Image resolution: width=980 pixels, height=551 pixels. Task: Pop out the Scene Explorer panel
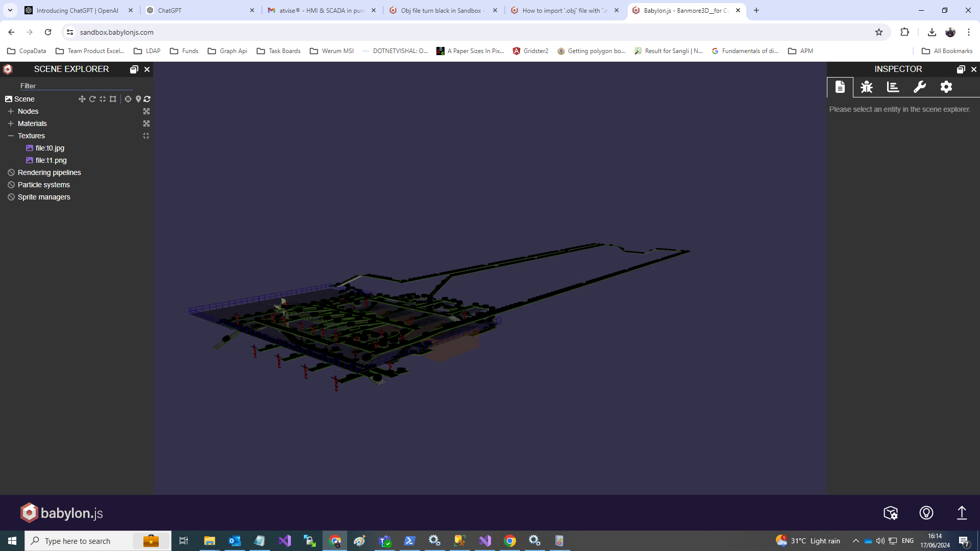pos(134,69)
